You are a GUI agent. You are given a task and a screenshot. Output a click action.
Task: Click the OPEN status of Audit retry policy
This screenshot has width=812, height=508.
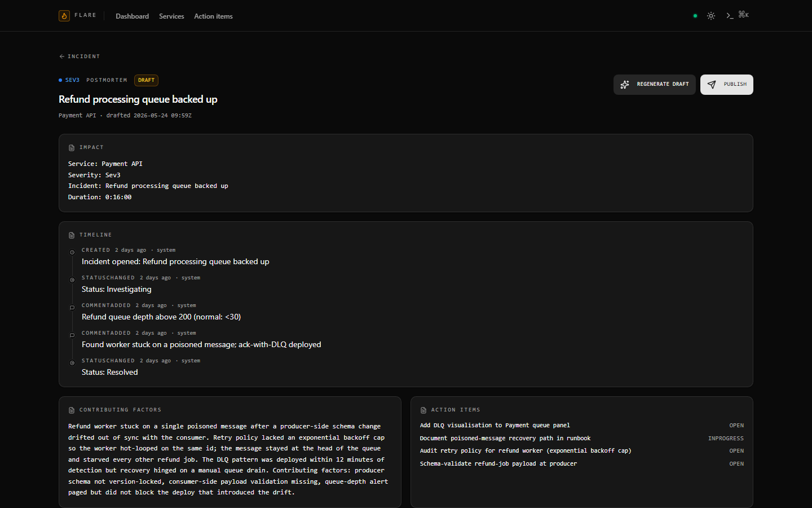(736, 451)
